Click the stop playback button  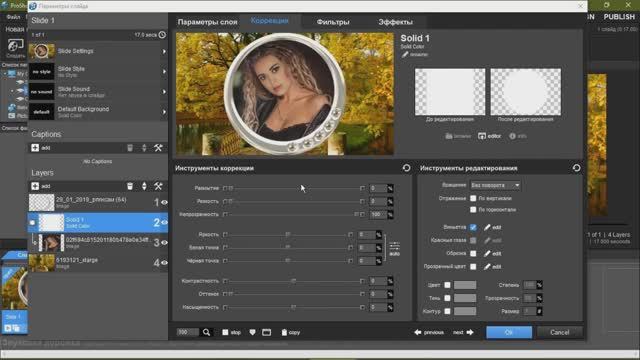231,332
